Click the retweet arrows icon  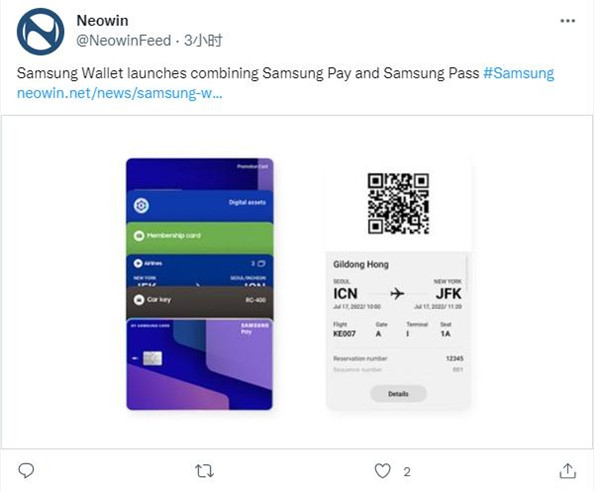pyautogui.click(x=204, y=470)
